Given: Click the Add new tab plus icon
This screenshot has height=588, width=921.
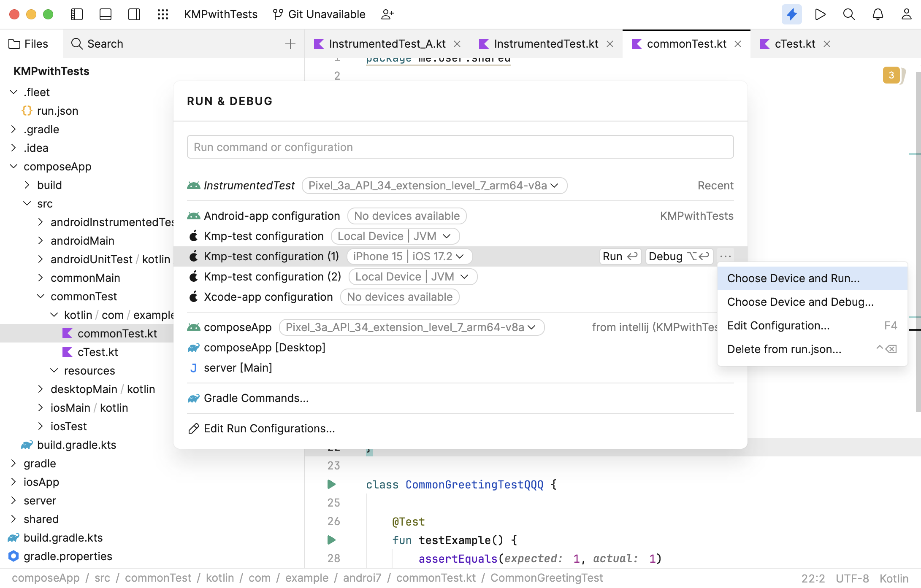Looking at the screenshot, I should (x=290, y=43).
